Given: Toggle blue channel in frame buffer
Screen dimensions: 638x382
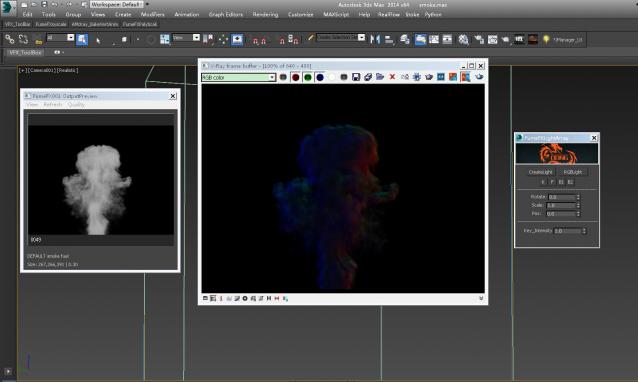Looking at the screenshot, I should coord(320,77).
